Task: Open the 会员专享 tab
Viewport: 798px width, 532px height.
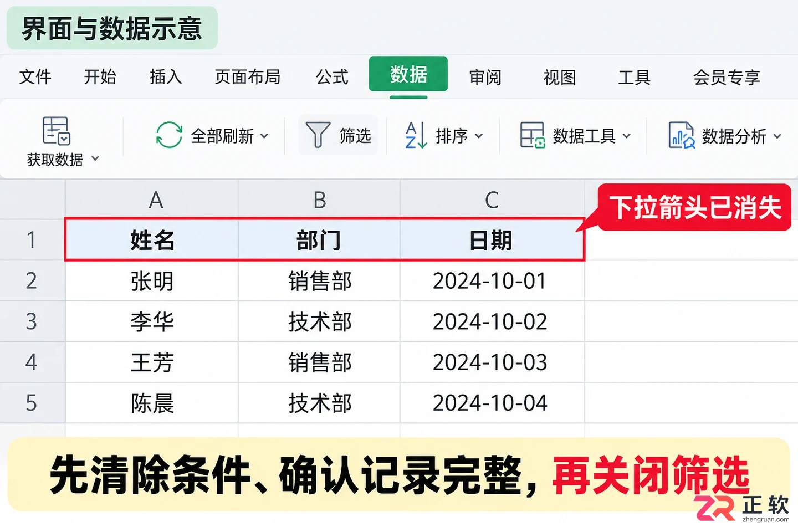Action: [x=727, y=76]
